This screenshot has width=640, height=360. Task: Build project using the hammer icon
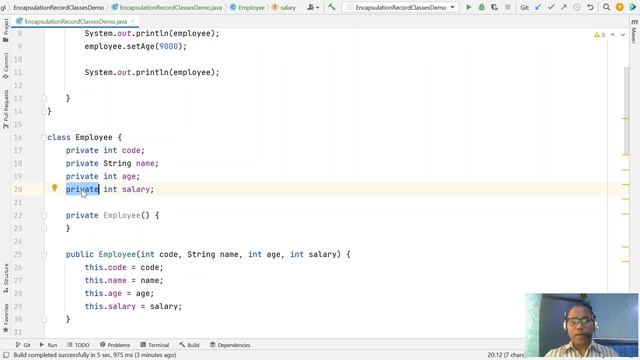pyautogui.click(x=331, y=7)
